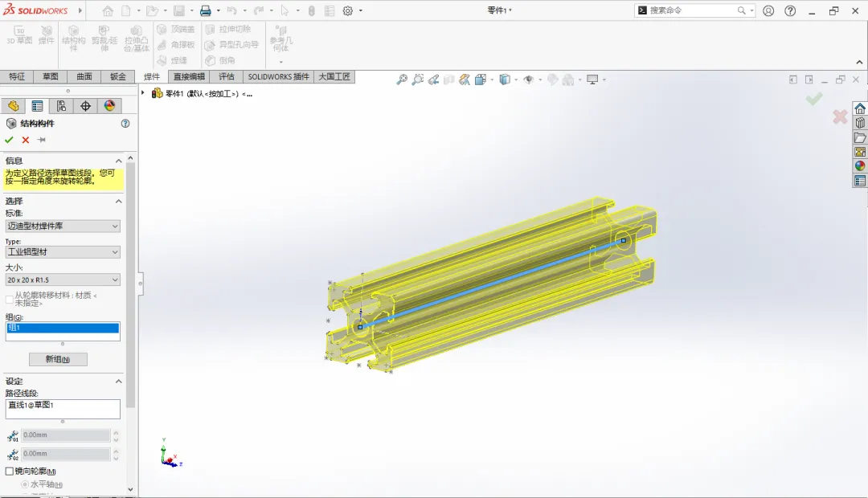
Task: Open the 大小 dropdown showing 20 x 20 x R1.5
Action: point(63,280)
